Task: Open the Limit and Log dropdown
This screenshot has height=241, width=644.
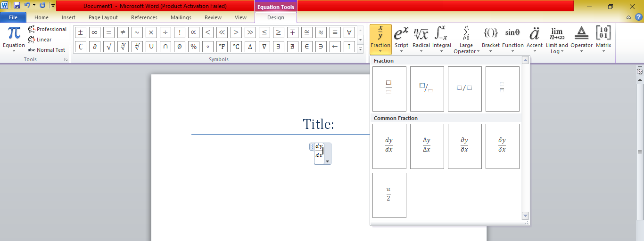Action: click(557, 40)
